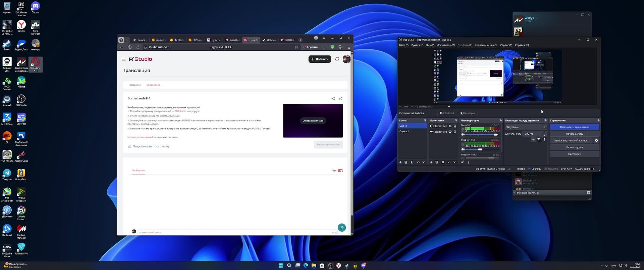
Task: Click Начать запись button in OBS
Action: pos(574,134)
